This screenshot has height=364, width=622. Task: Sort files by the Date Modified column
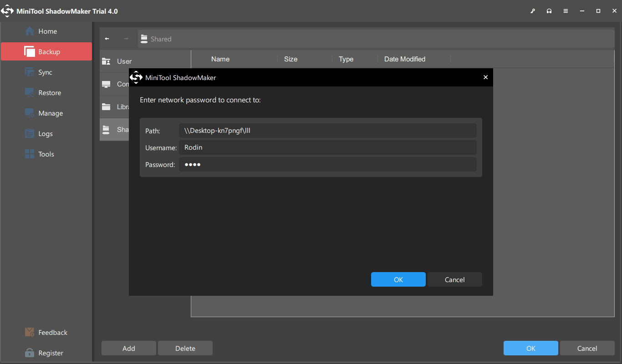tap(404, 59)
